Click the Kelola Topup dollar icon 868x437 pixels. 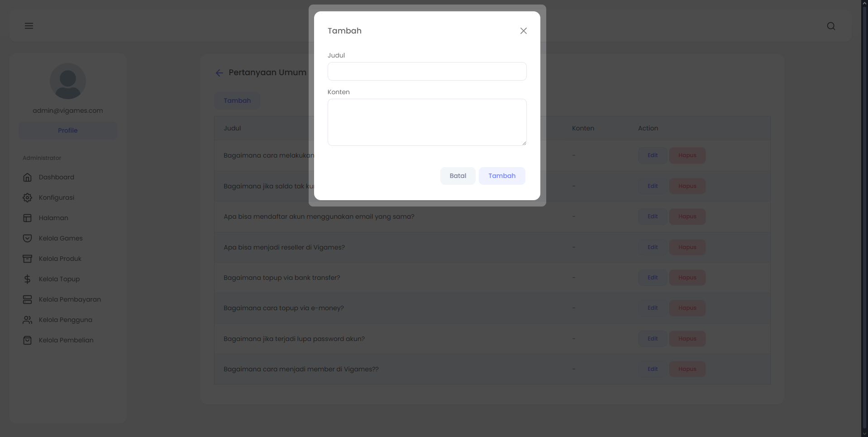click(28, 279)
